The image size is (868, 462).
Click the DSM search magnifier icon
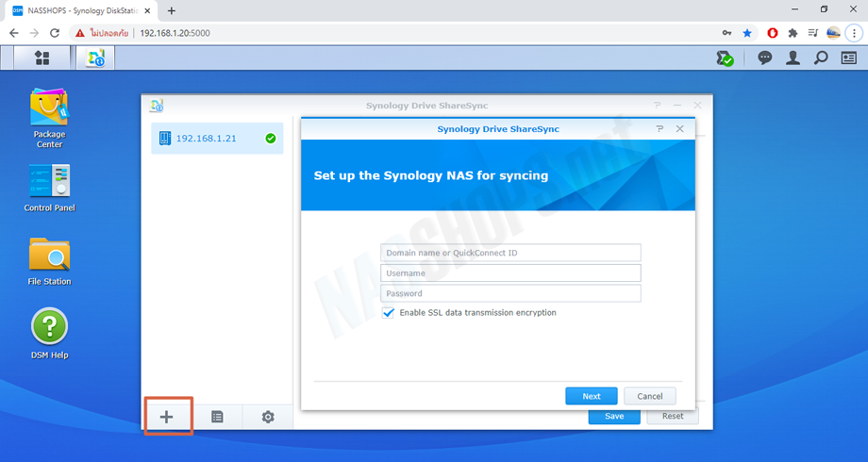tap(821, 58)
